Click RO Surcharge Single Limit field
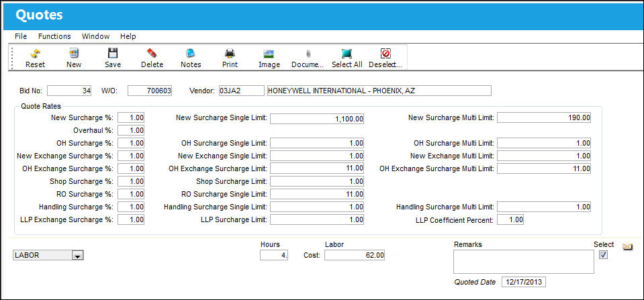This screenshot has width=644, height=300. (317, 194)
